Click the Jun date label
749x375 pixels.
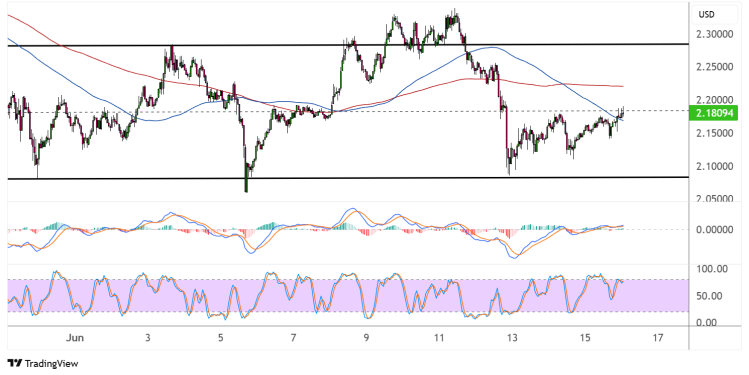pos(75,338)
